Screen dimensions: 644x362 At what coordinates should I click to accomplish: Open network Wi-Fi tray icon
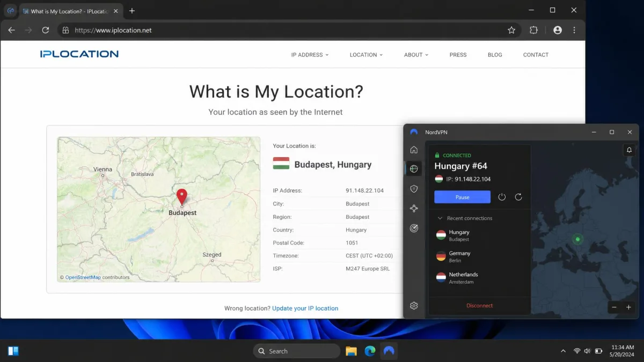(577, 351)
